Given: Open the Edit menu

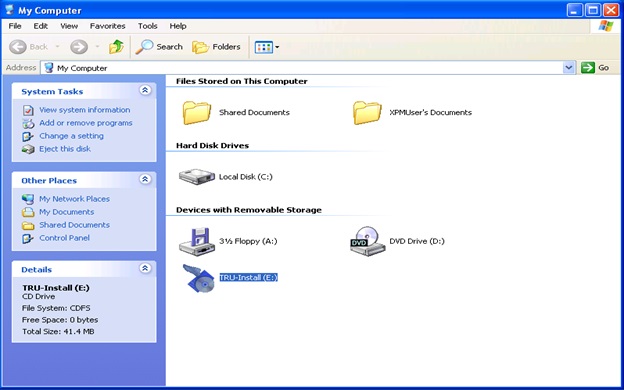Looking at the screenshot, I should tap(41, 26).
